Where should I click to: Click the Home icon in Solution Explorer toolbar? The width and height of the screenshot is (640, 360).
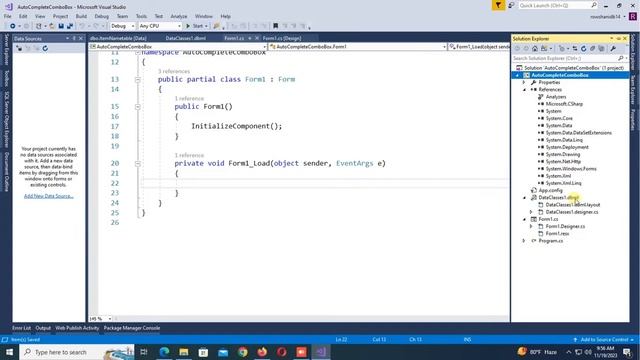pos(535,49)
